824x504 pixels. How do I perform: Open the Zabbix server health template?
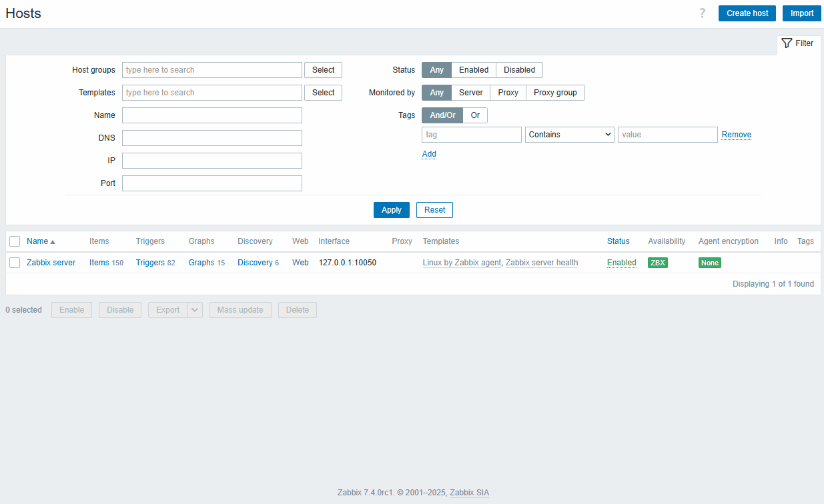coord(542,263)
